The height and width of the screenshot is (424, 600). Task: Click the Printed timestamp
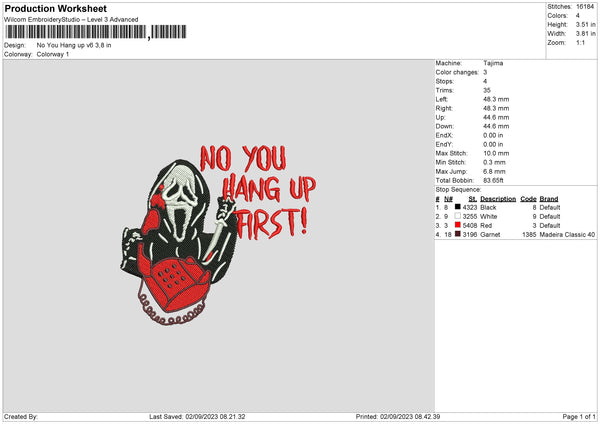[398, 417]
